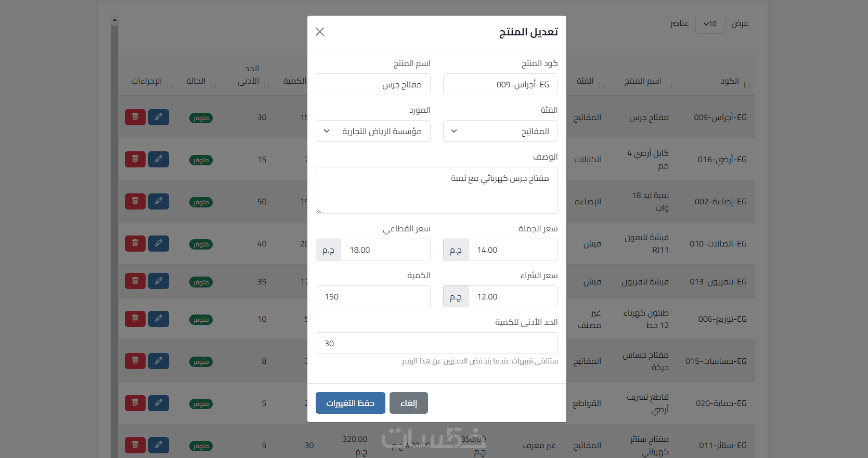Click delete trash icon for EG-أرضي-016 row
Image resolution: width=868 pixels, height=458 pixels.
click(135, 159)
